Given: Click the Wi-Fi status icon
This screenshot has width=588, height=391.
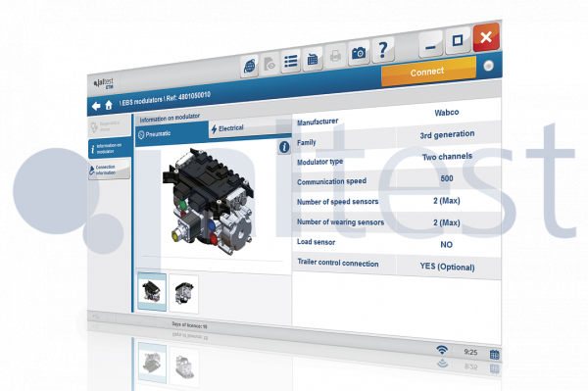Looking at the screenshot, I should click(x=443, y=350).
